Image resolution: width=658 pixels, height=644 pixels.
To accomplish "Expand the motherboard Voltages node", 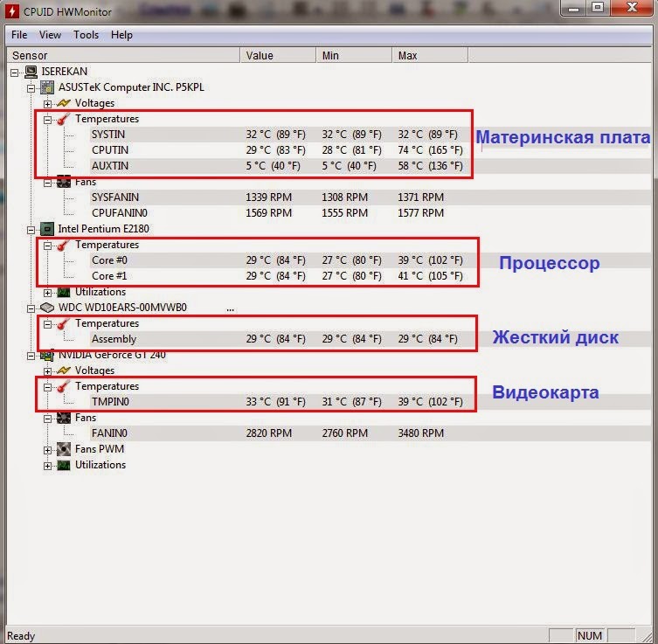I will pos(47,104).
